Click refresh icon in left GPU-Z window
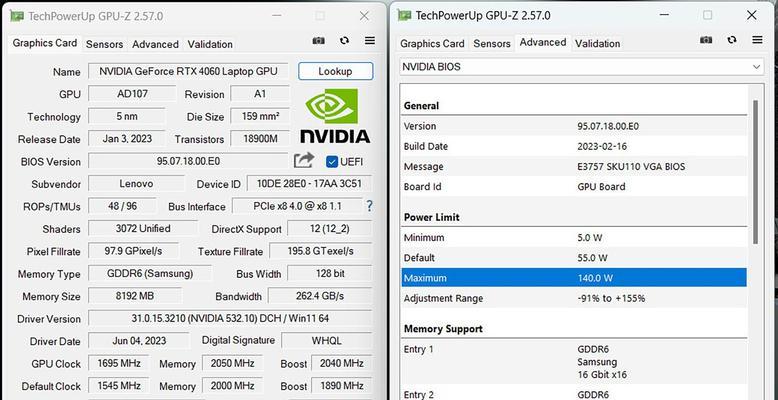 coord(344,41)
